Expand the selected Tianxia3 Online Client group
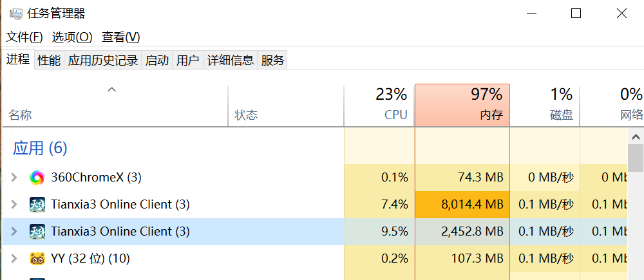Screen dimensions: 644x280 click(14, 232)
